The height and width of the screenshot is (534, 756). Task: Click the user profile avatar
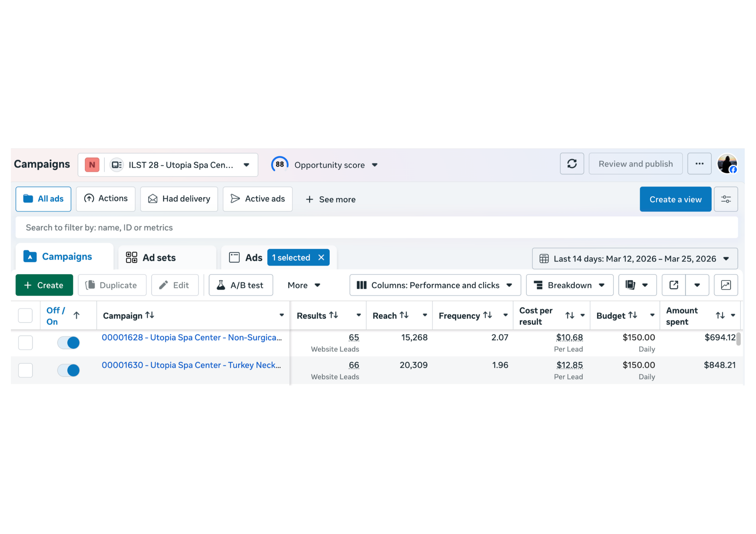tap(727, 164)
